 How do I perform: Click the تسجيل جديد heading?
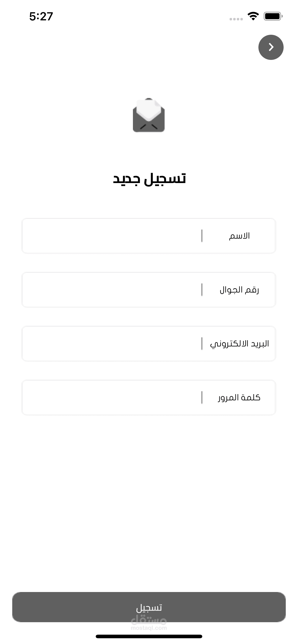pos(149,179)
